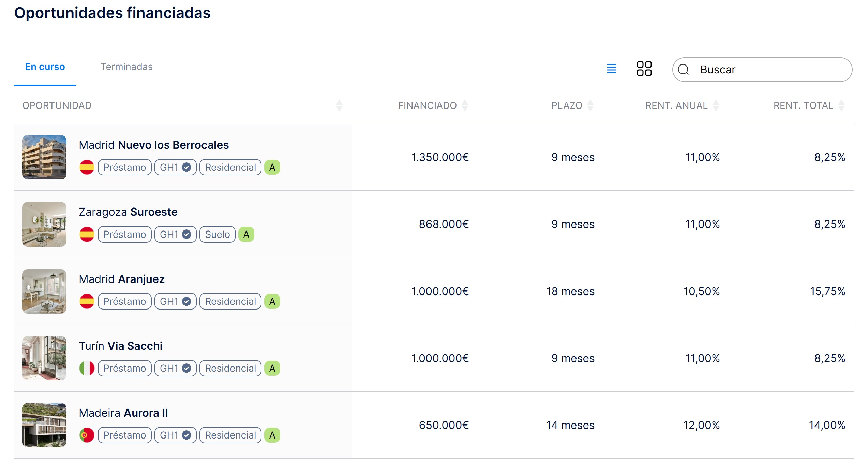Select the 14,00% total return
Image resolution: width=868 pixels, height=460 pixels.
click(827, 425)
